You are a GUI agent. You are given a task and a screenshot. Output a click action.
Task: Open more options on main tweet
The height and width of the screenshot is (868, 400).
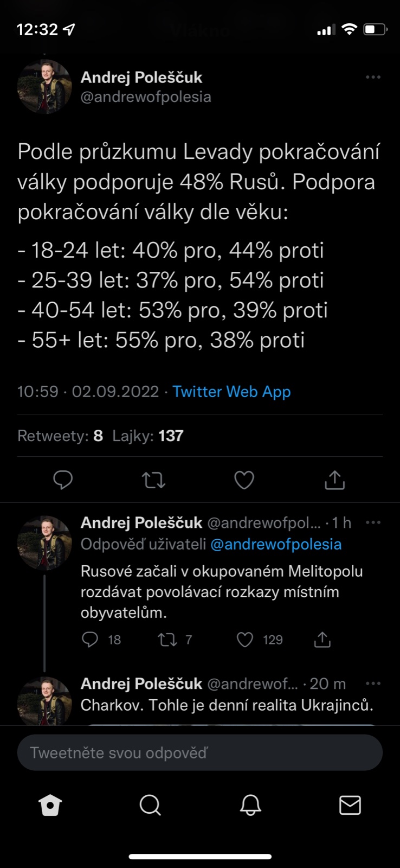(373, 78)
